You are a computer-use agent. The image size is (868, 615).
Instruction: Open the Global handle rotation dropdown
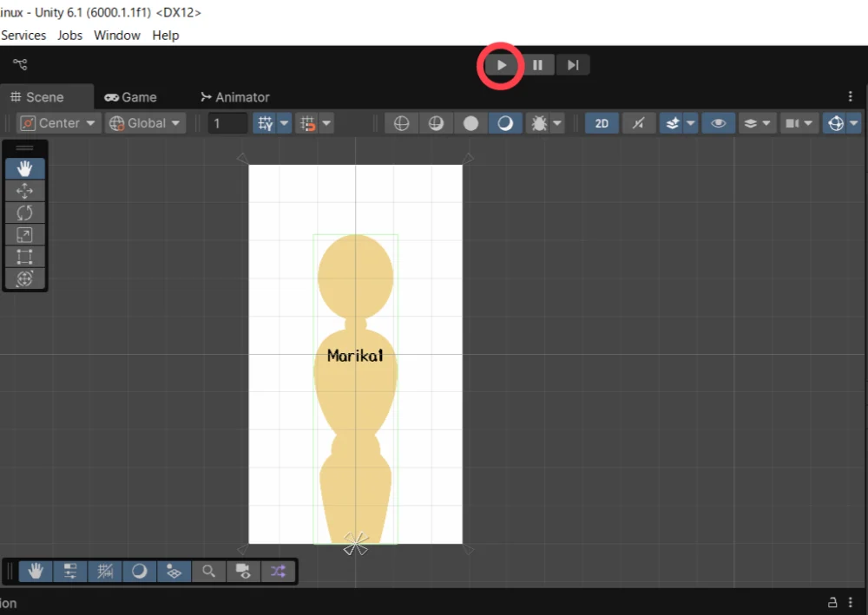click(x=146, y=123)
